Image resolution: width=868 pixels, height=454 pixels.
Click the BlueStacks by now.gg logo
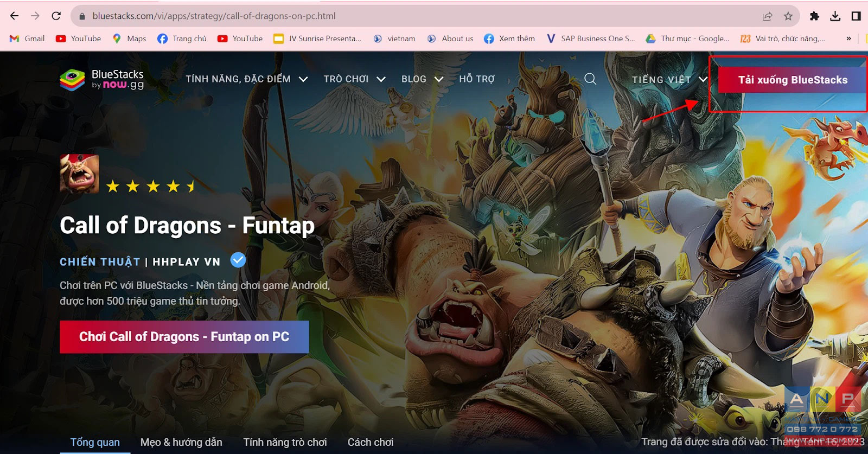coord(102,79)
